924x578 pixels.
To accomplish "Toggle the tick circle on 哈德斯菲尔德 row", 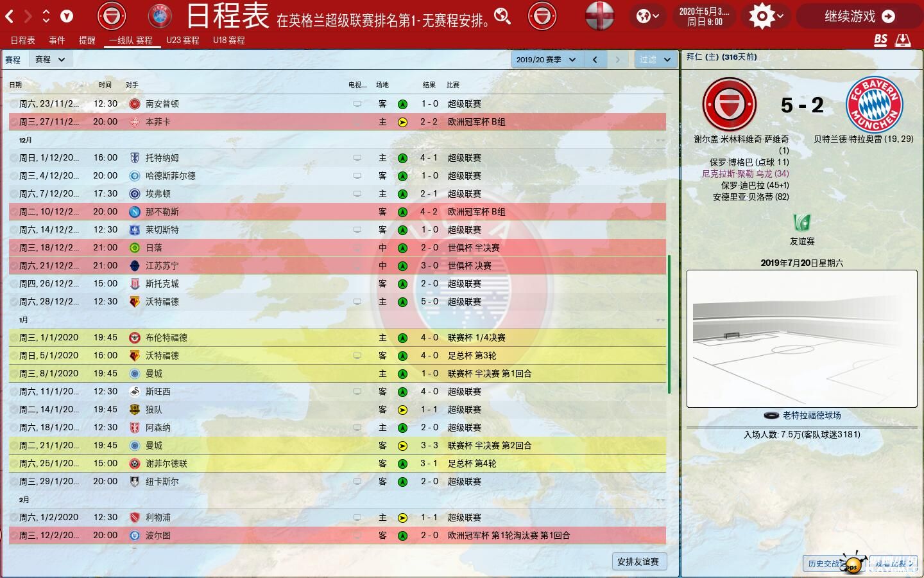I will (x=14, y=175).
